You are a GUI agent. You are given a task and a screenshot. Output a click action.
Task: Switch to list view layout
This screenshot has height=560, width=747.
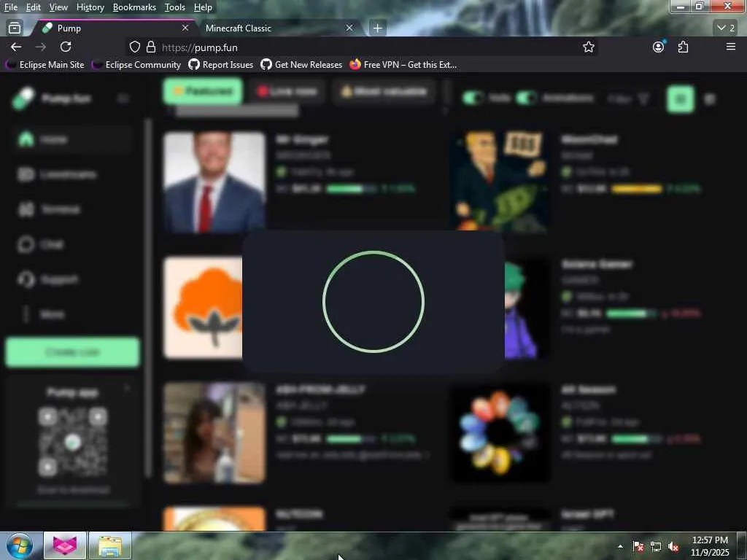tap(709, 99)
